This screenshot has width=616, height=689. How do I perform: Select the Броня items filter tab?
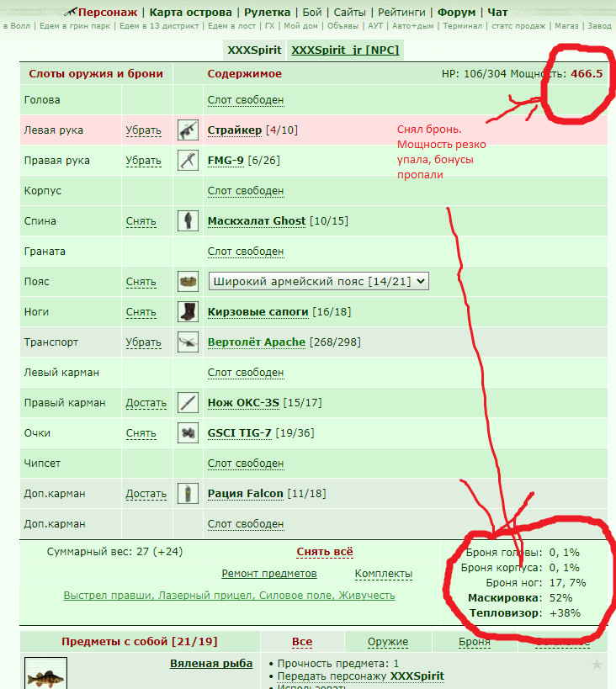pyautogui.click(x=475, y=642)
